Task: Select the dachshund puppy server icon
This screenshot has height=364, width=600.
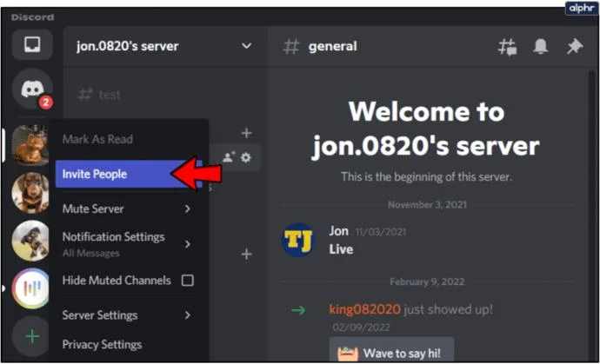Action: 30,193
